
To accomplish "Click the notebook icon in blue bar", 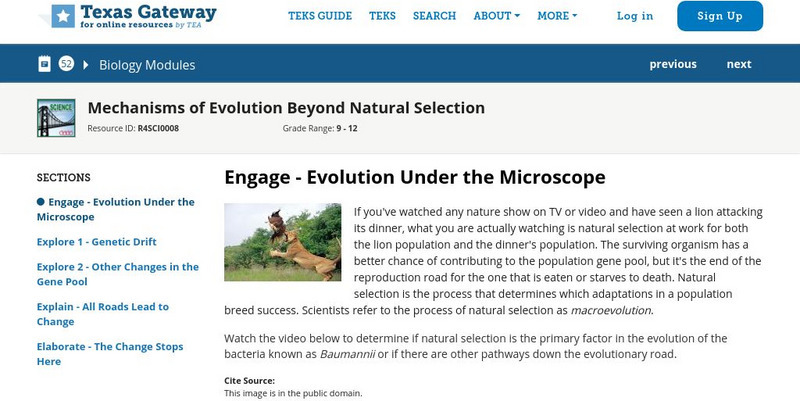I will (x=44, y=64).
